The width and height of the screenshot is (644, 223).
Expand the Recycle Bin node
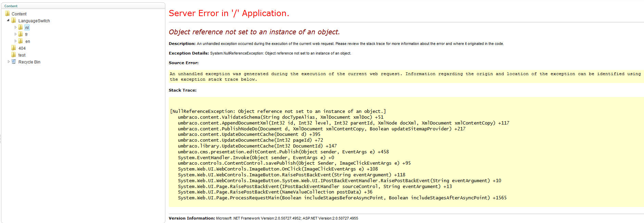pos(9,62)
